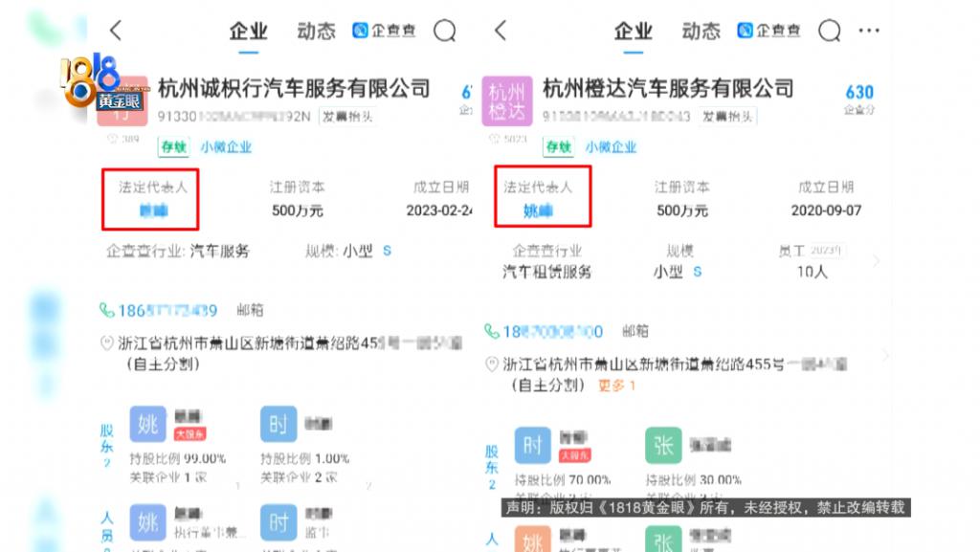Tap 小微企业 tag on 杭州橙达
Screen dimensions: 980x552
pos(611,147)
